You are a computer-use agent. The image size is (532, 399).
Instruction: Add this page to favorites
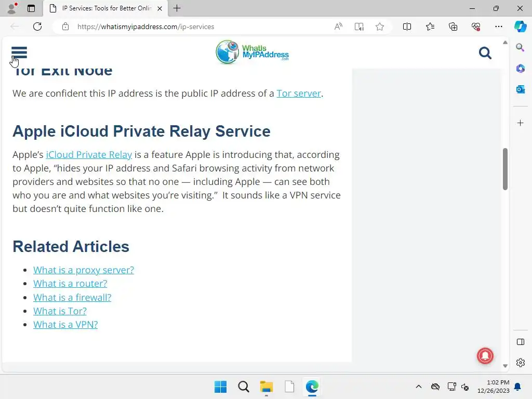tap(380, 26)
